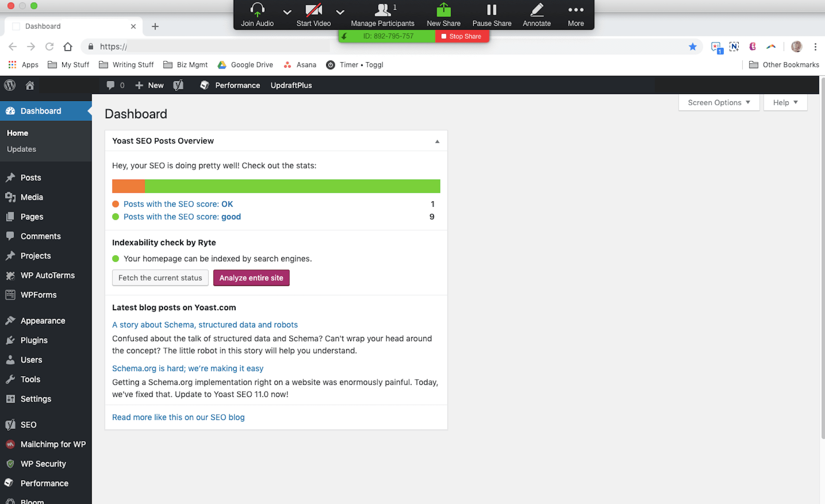The image size is (825, 504).
Task: Go to Updates under Dashboard
Action: [21, 149]
